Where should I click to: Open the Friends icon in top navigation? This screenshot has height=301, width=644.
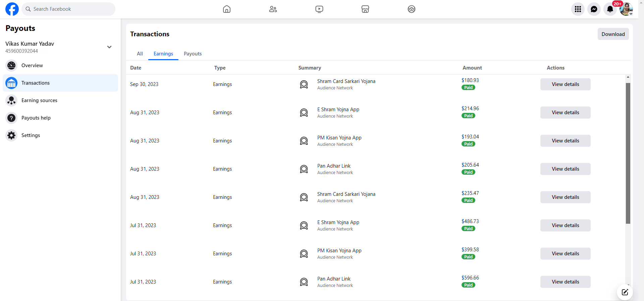coord(273,9)
